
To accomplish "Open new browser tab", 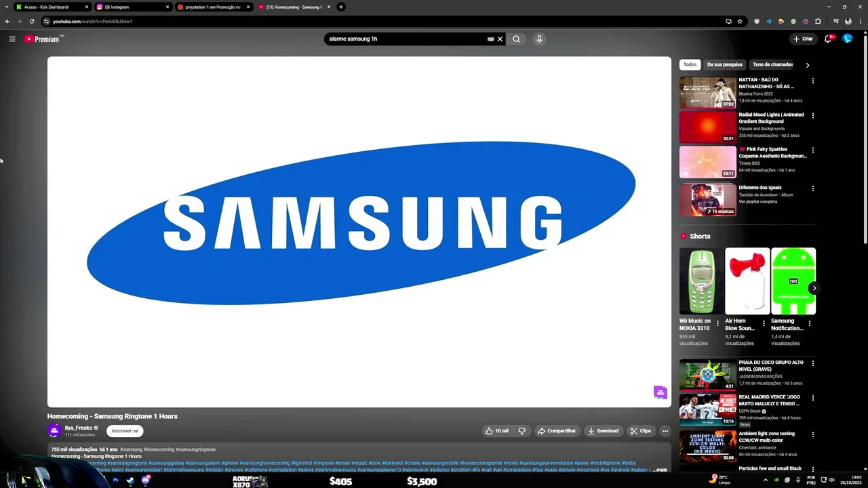I will (341, 7).
